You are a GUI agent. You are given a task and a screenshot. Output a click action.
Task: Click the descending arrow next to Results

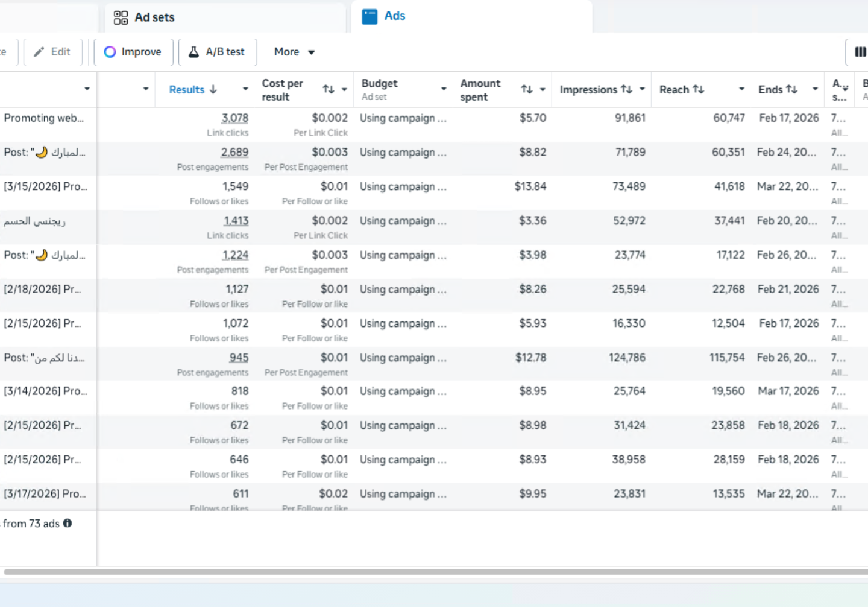pos(213,89)
